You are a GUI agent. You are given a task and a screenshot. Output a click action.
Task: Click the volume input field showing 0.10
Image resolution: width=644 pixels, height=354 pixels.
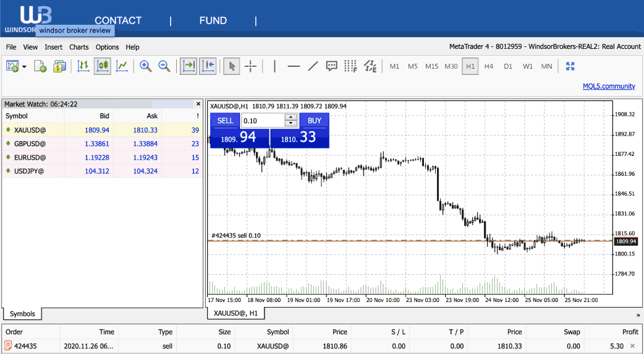pyautogui.click(x=263, y=121)
